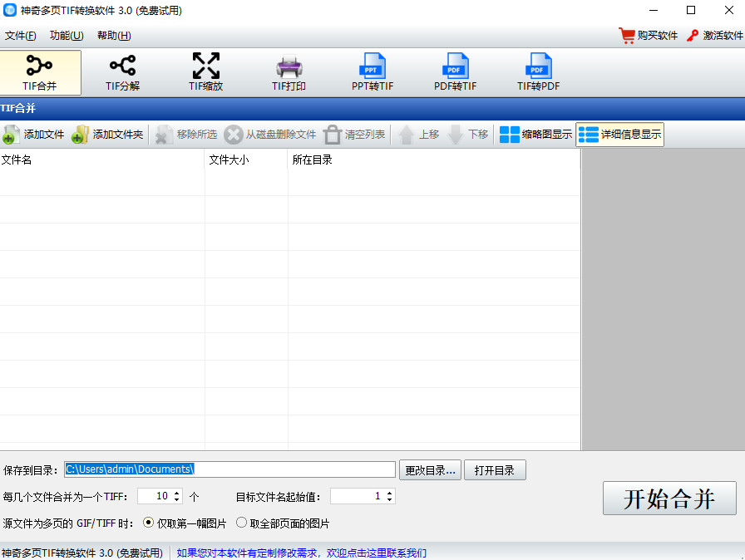Select the PPT转TIF converter
Screen dimensions: 745x560
point(372,71)
